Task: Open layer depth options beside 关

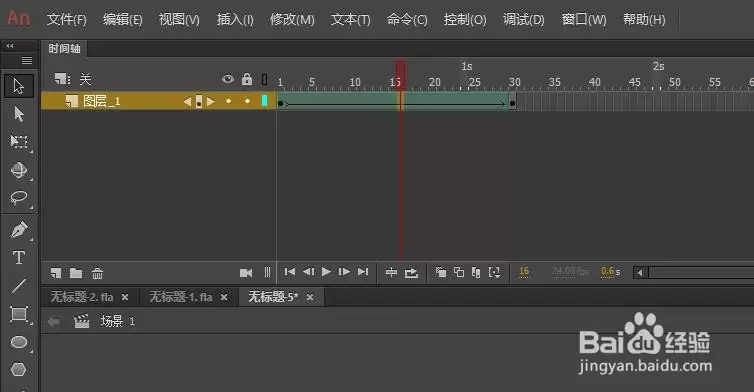Action: 62,79
